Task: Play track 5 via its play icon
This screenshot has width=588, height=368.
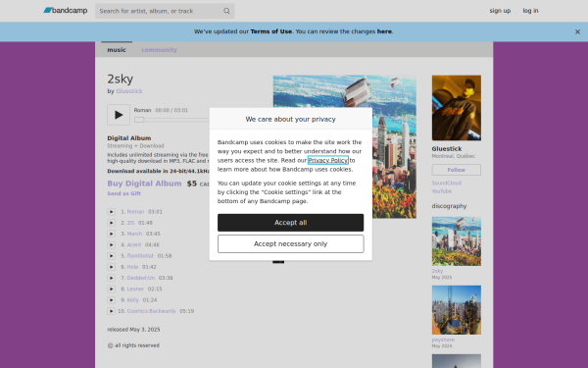Action: 112,256
